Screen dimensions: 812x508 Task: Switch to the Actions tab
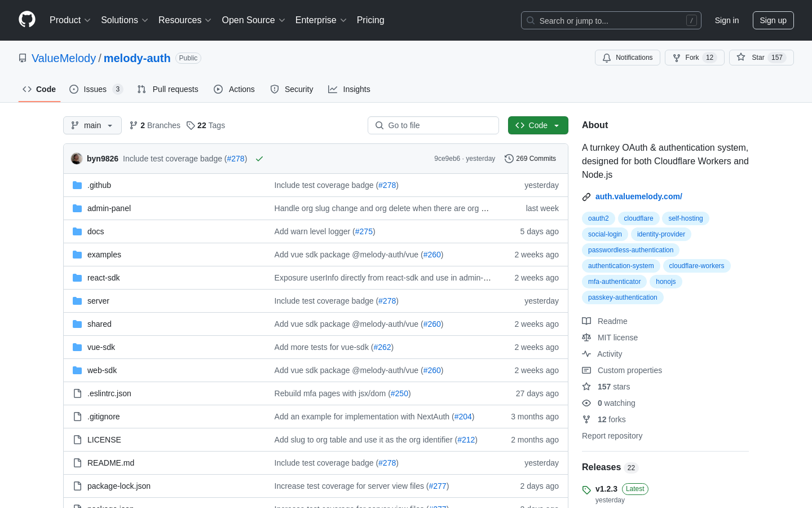pyautogui.click(x=235, y=89)
